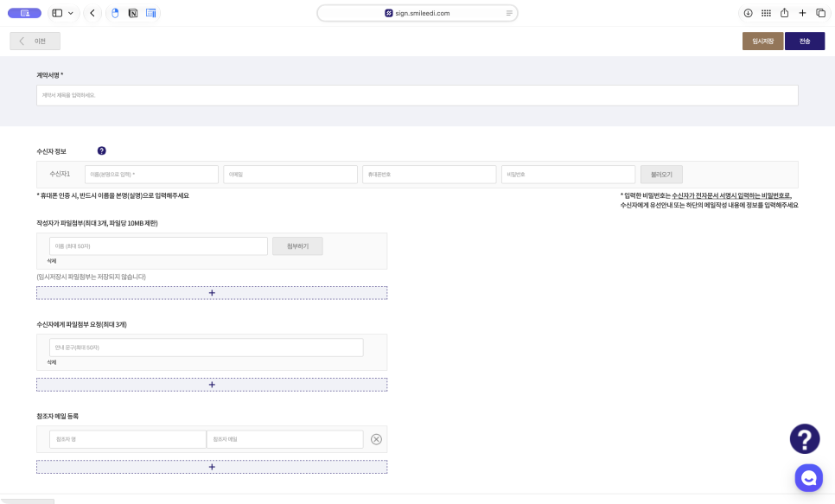Click the 전송 send button
The height and width of the screenshot is (504, 835).
[805, 41]
